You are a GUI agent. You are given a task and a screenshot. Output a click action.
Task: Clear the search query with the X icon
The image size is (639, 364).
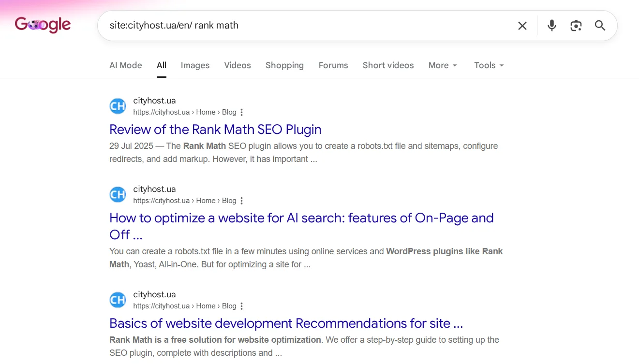tap(522, 26)
